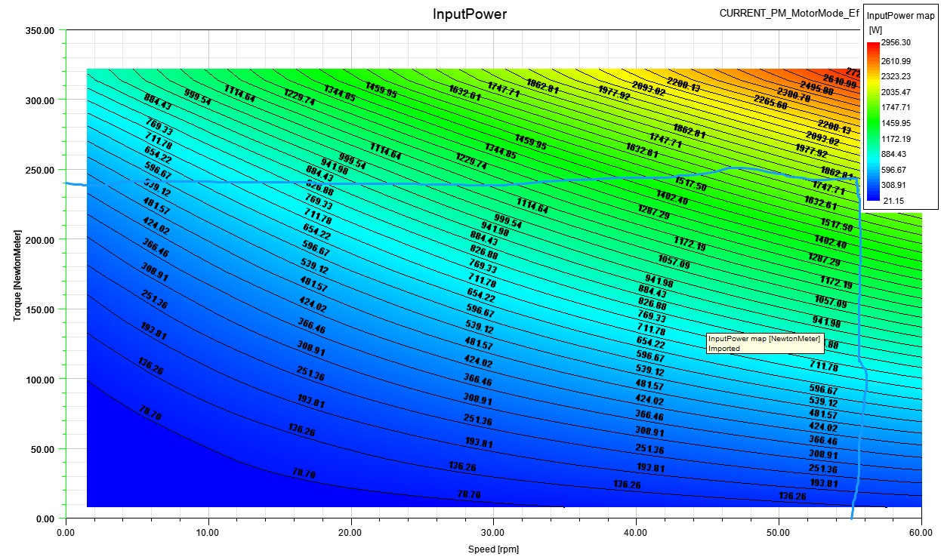Pick the dark blue bottom of legend color bar
Viewport: 941px width, 560px height.
pyautogui.click(x=872, y=198)
